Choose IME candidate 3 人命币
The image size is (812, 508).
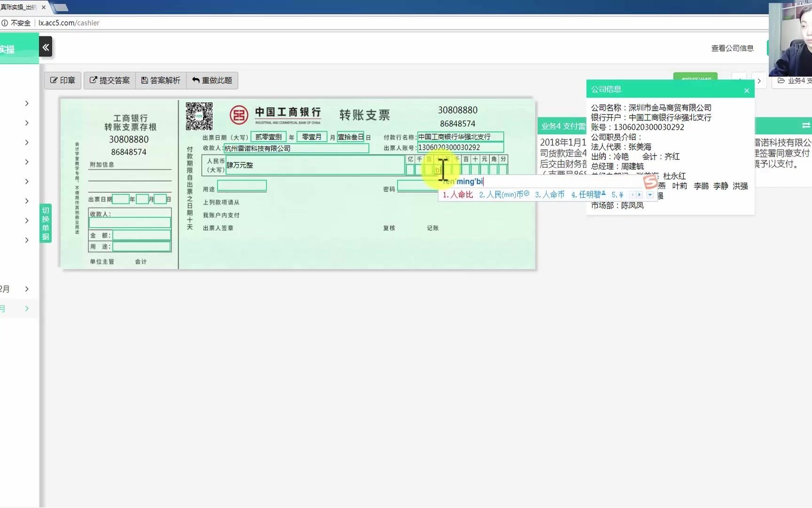click(550, 195)
